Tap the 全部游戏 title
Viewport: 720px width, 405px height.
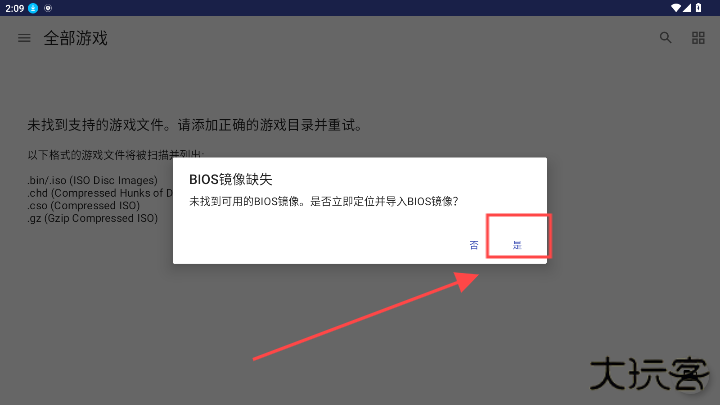pyautogui.click(x=76, y=38)
